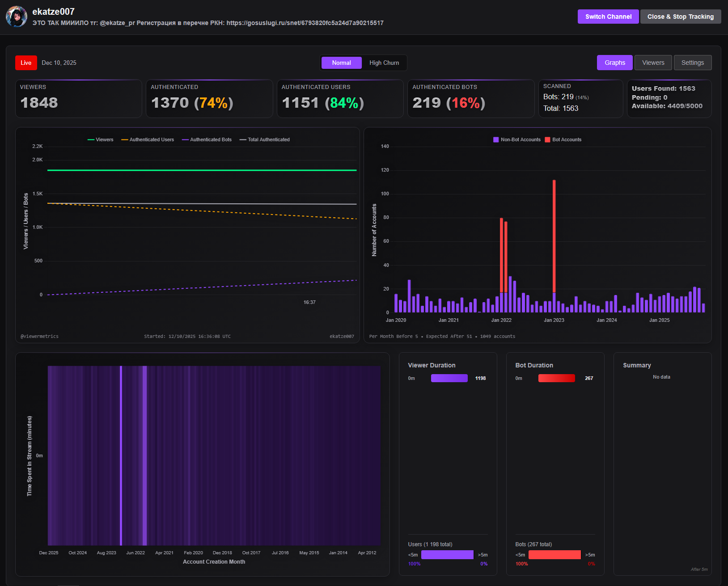
Task: Toggle Viewers series in line chart legend
Action: (101, 139)
